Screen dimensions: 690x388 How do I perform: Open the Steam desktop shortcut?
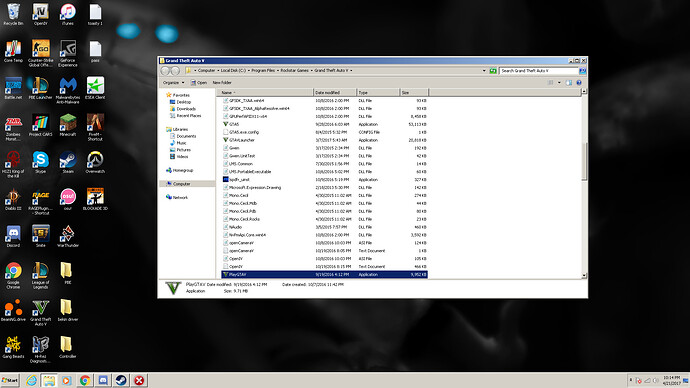[68, 162]
